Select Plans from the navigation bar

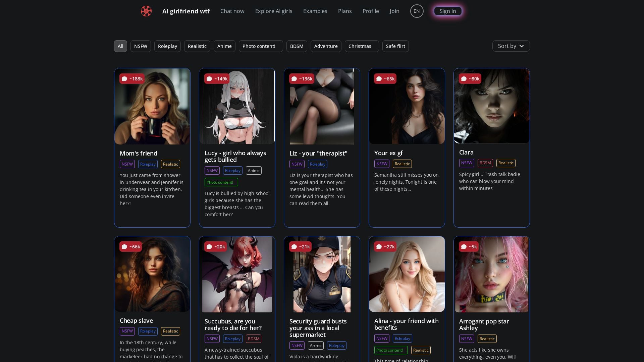344,11
